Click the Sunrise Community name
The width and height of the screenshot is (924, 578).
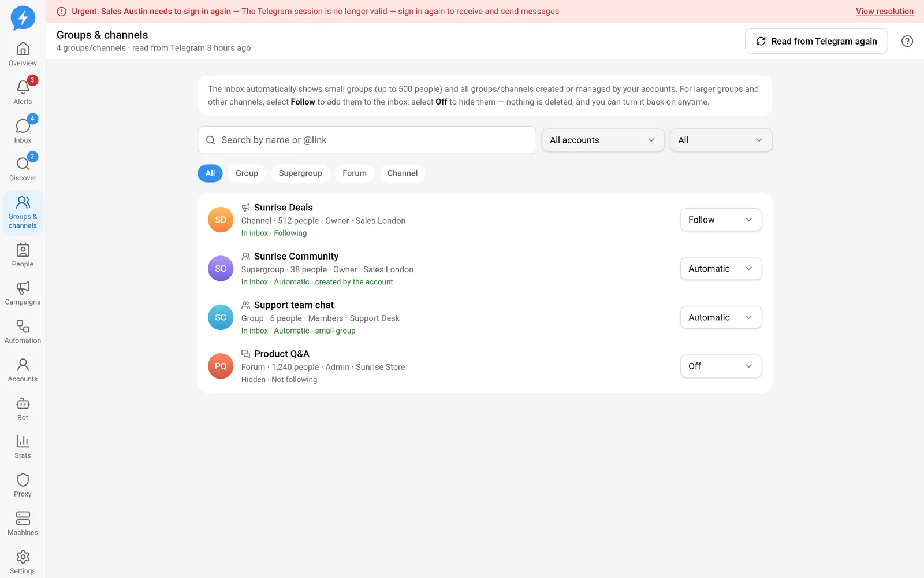(296, 256)
